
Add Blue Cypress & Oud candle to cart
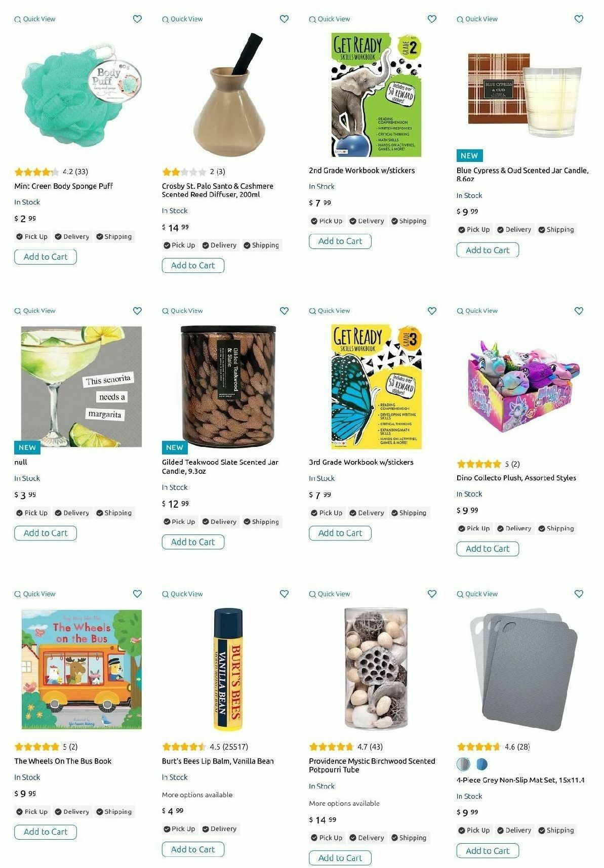pyautogui.click(x=488, y=250)
